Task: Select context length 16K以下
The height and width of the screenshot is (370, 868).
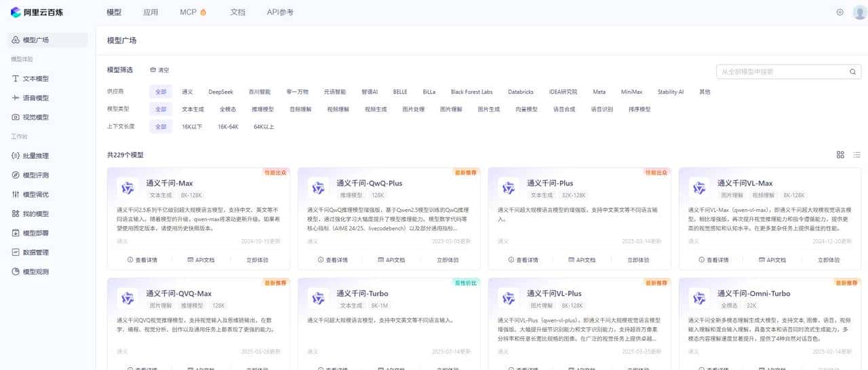Action: [192, 127]
